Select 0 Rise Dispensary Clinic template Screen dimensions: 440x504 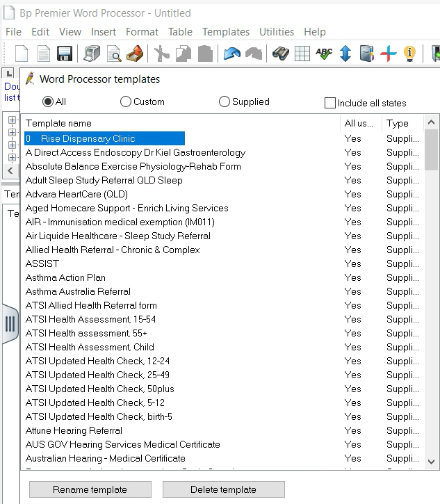[104, 138]
